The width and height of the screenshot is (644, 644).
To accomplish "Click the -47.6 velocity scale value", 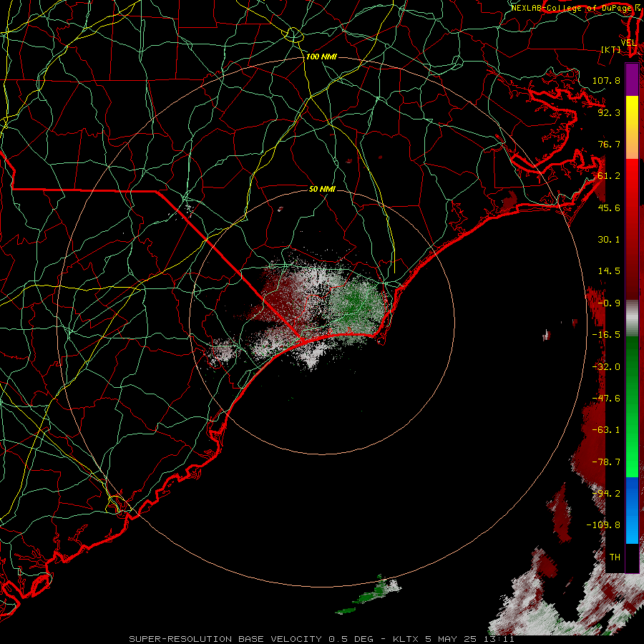I will (x=606, y=399).
